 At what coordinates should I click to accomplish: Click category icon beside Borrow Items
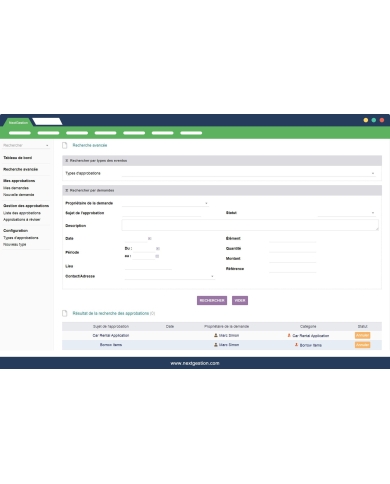296,345
